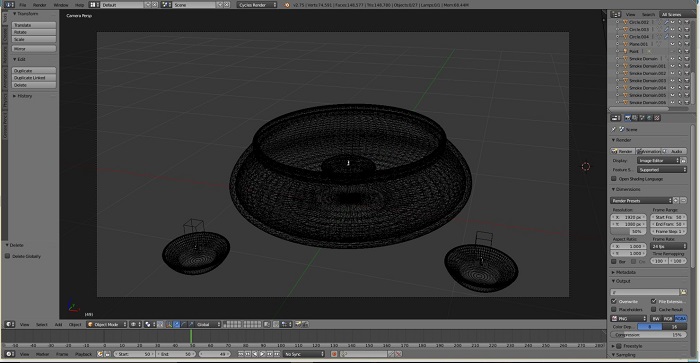
Task: Open the Marker menu in timeline
Action: (x=42, y=354)
